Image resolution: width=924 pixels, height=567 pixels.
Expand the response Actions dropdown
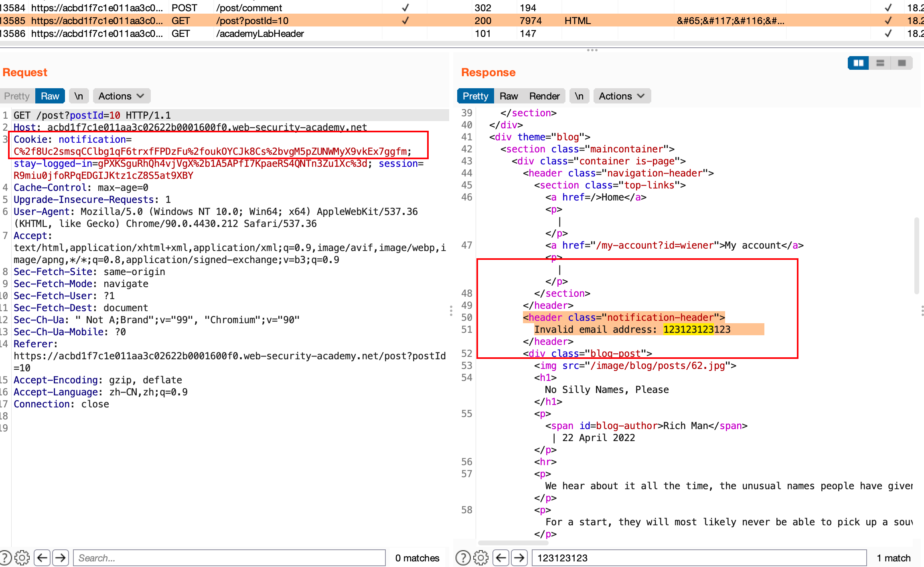(x=622, y=96)
